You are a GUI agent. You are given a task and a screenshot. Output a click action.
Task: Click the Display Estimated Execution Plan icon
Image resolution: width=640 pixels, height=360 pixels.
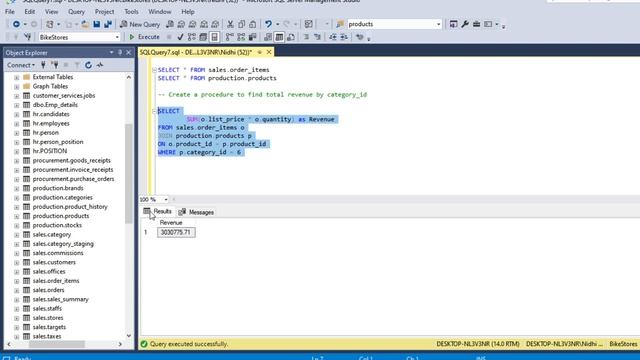[191, 37]
